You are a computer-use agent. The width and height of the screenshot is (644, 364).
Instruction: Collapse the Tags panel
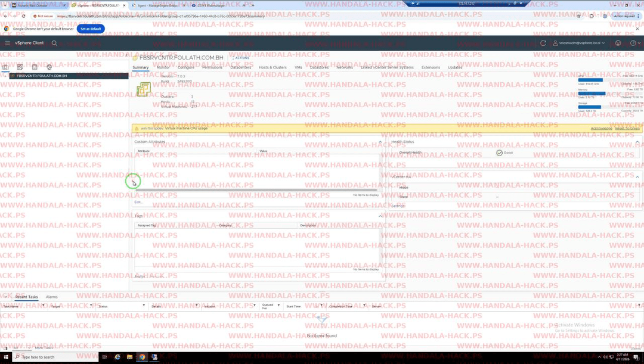click(380, 216)
